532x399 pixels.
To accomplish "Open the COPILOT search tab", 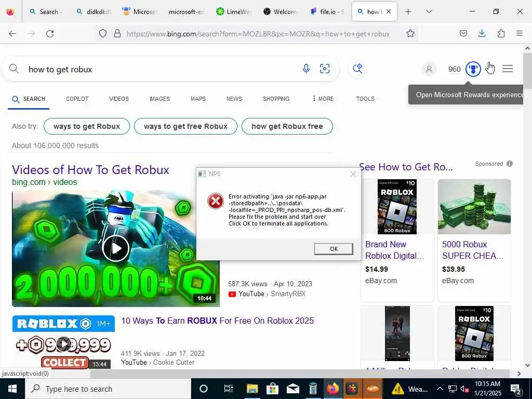I will click(x=77, y=99).
